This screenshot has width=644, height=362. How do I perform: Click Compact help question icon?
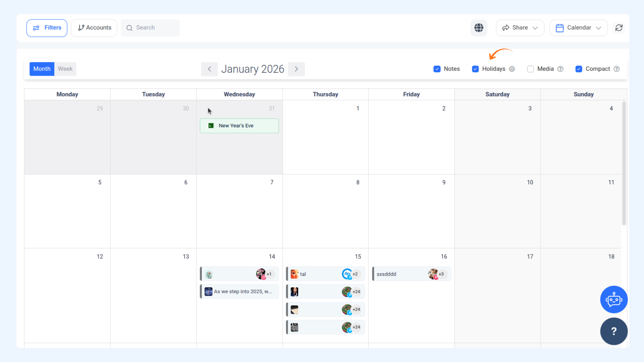pos(616,69)
